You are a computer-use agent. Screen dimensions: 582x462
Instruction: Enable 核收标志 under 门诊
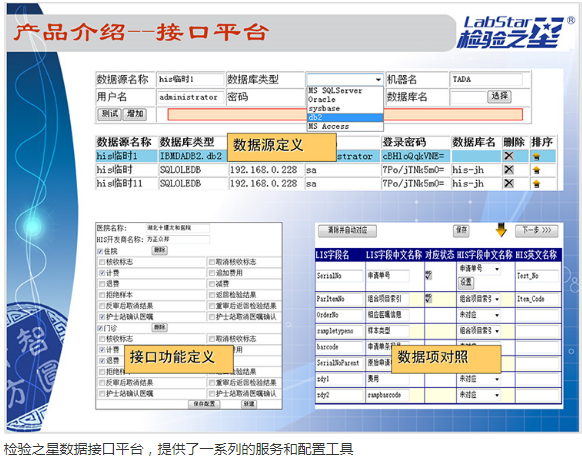(x=102, y=339)
